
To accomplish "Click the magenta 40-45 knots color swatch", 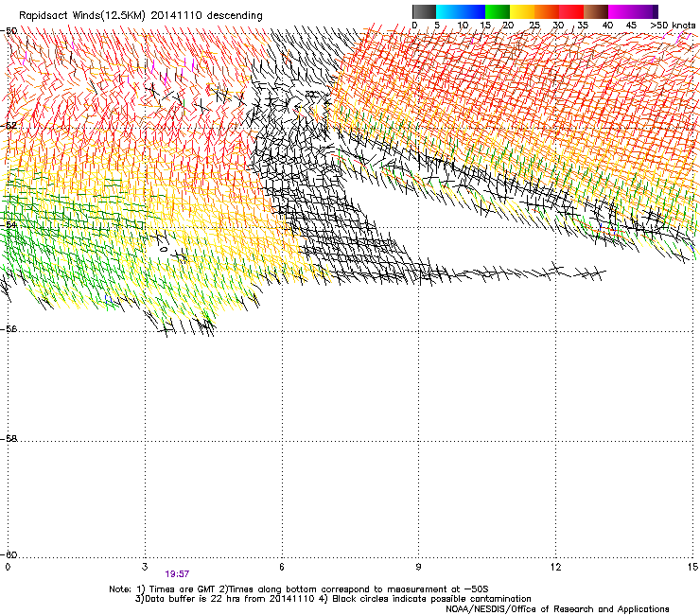I will 621,11.
